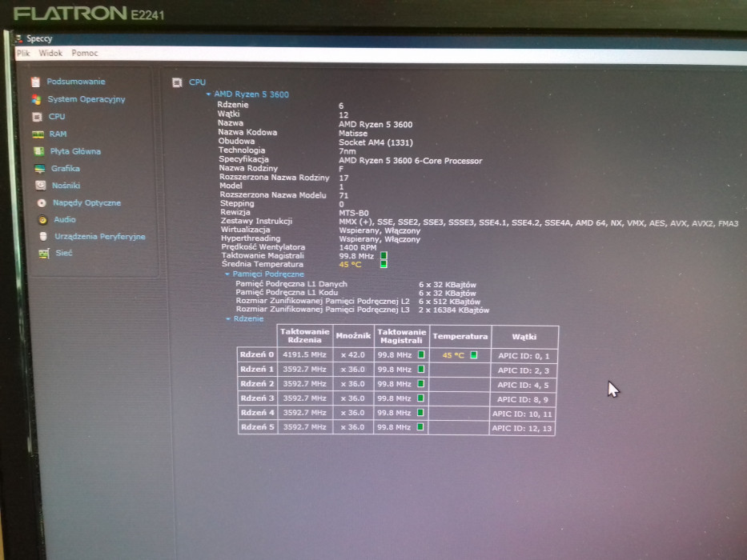Viewport: 747px width, 560px height.
Task: Click the Sieć network icon
Action: point(44,254)
